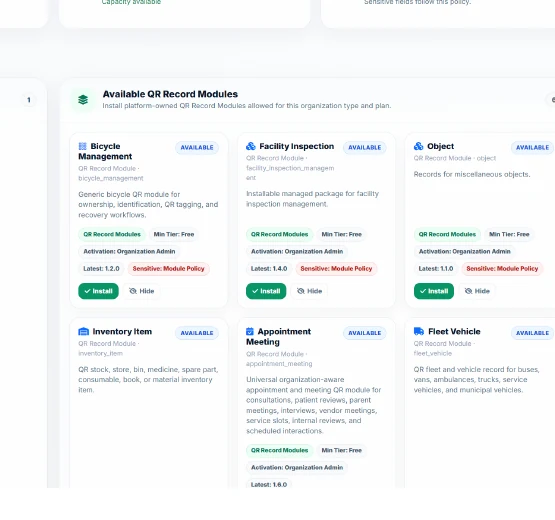This screenshot has height=520, width=555.
Task: Click the green layers icon beside Available QR Record Modules
Action: pyautogui.click(x=83, y=100)
